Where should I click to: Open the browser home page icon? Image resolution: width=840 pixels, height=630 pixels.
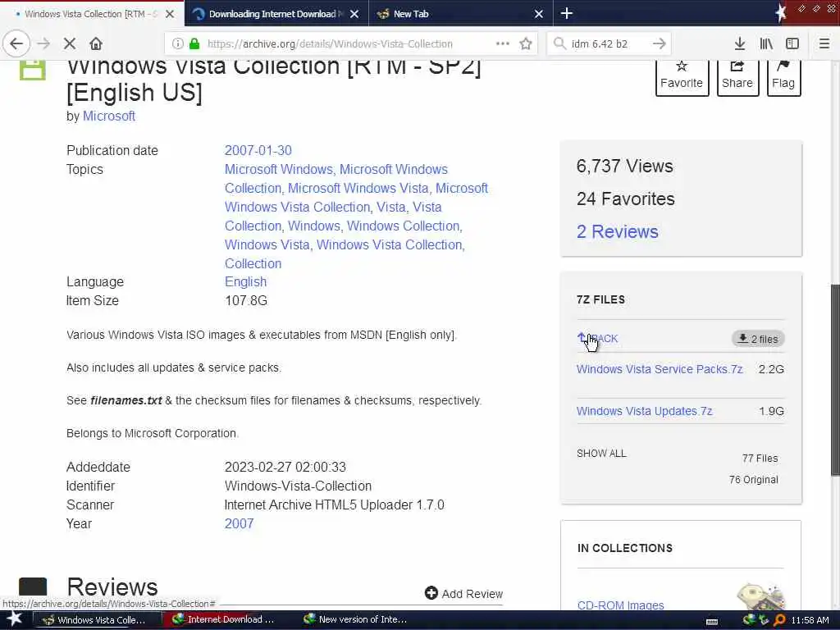(96, 43)
